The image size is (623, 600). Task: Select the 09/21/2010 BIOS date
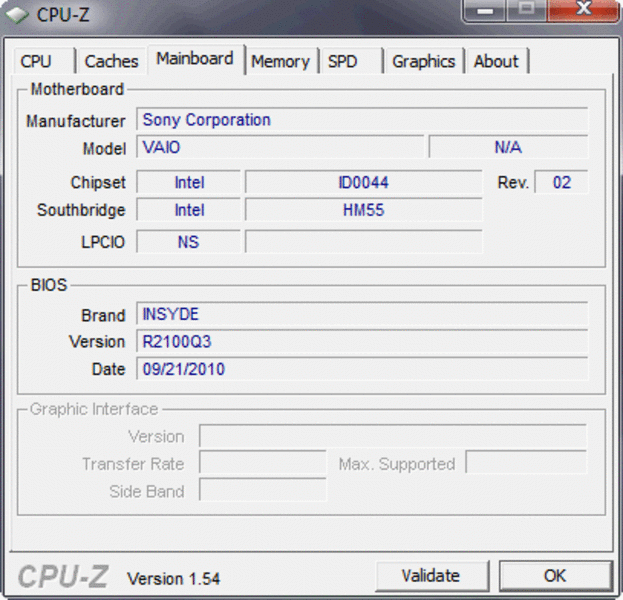pos(362,369)
